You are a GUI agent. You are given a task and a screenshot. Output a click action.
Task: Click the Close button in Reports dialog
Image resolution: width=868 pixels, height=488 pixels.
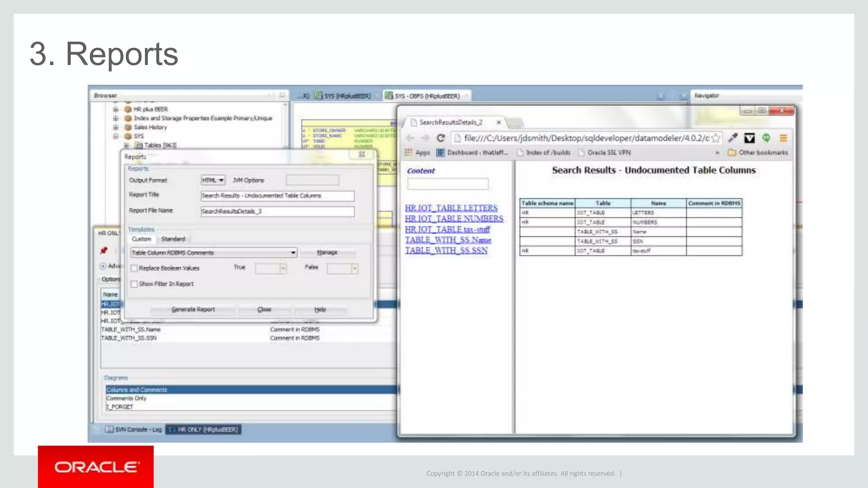pos(264,310)
